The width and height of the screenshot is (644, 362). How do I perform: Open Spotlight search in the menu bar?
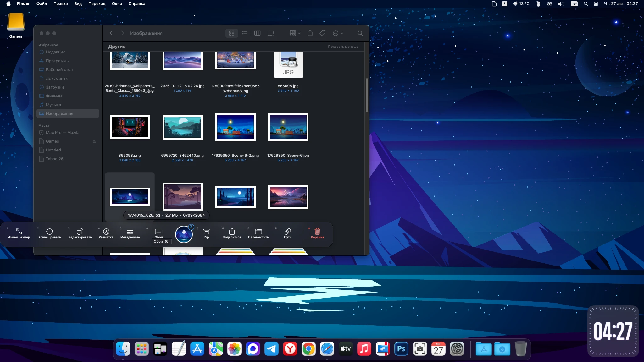(586, 4)
